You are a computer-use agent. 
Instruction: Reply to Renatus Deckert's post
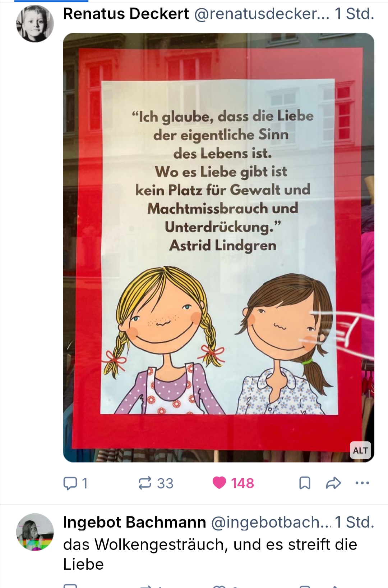point(76,483)
